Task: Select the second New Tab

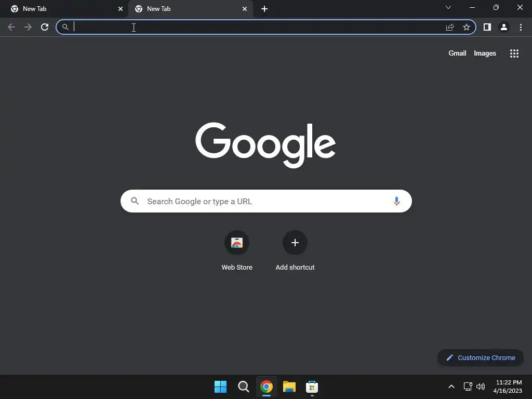Action: (190, 9)
